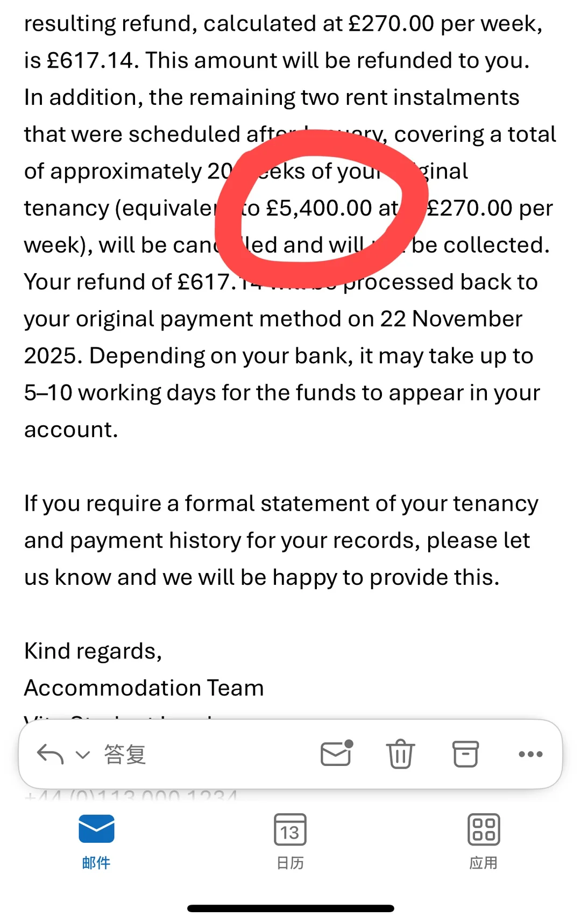Tap the Kind regards closing line
The width and height of the screenshot is (581, 924).
coord(93,651)
